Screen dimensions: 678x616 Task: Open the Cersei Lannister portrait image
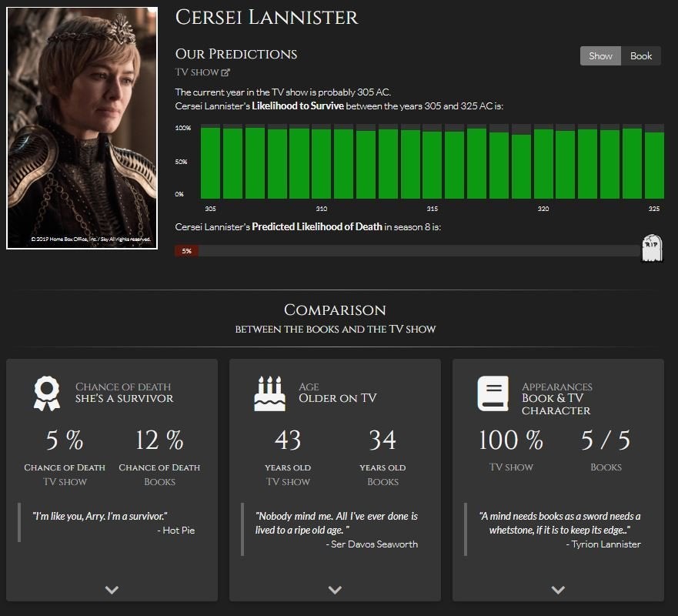(82, 128)
